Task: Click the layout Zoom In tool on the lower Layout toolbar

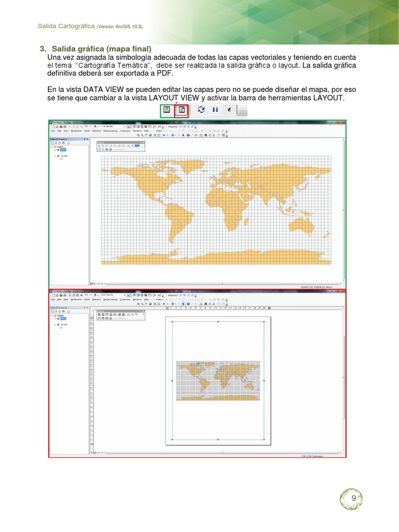Action: tap(99, 314)
